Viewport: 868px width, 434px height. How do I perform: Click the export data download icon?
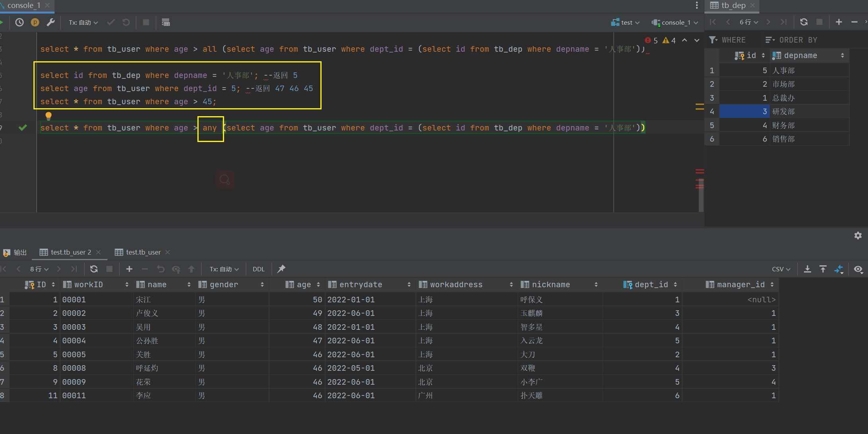pyautogui.click(x=807, y=269)
